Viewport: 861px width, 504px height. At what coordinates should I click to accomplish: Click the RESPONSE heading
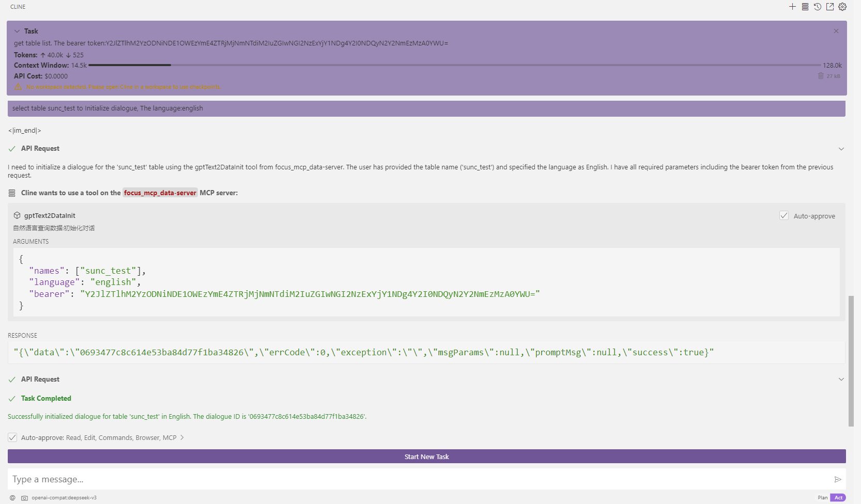pyautogui.click(x=22, y=335)
